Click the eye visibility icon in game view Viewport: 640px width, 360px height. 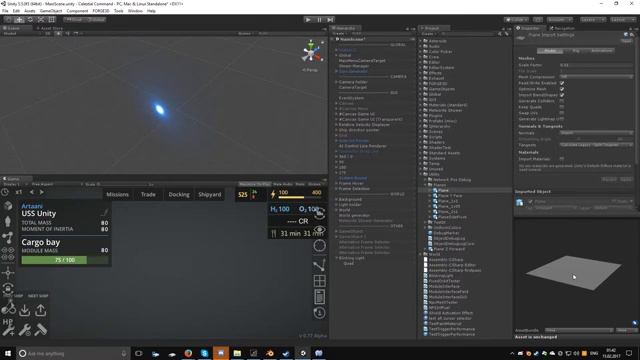[320, 230]
